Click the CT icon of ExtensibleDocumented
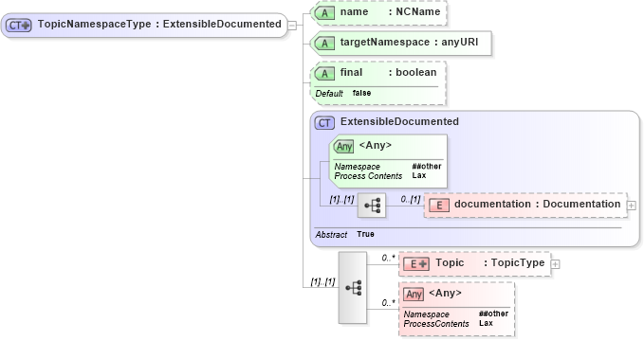 324,123
